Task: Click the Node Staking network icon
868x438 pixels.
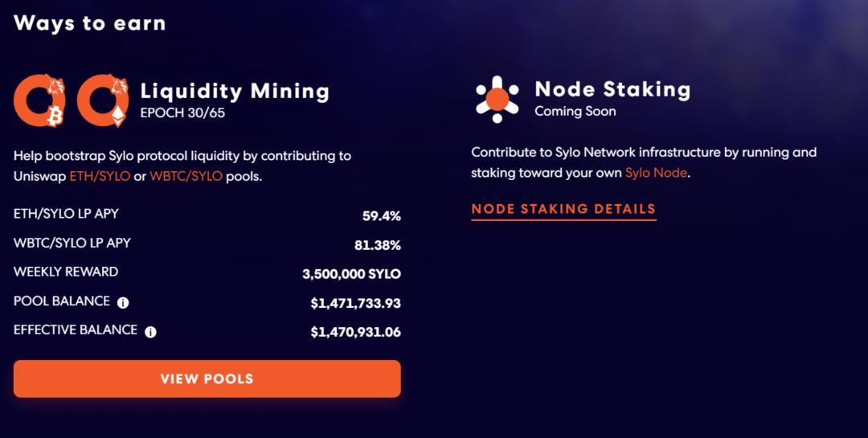Action: (x=497, y=100)
